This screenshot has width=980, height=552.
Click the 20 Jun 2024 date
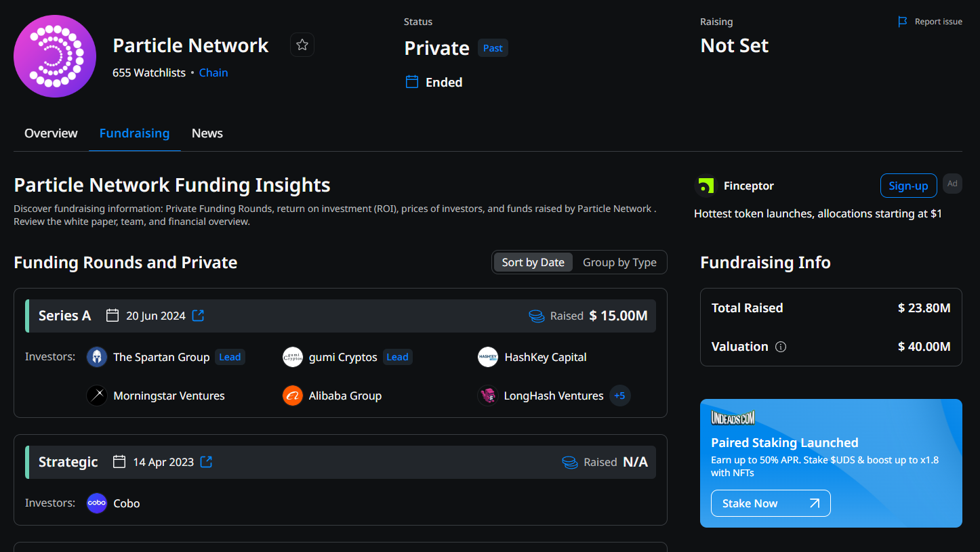tap(156, 316)
